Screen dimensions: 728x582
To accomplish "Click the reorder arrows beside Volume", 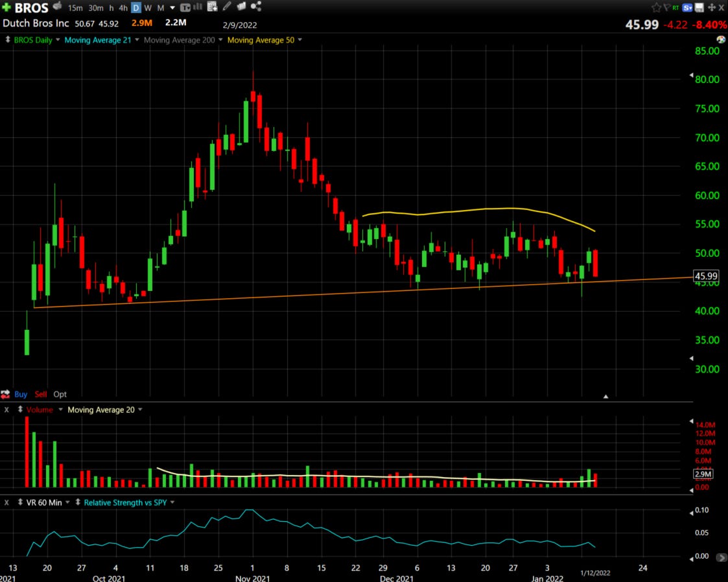I will coord(20,410).
